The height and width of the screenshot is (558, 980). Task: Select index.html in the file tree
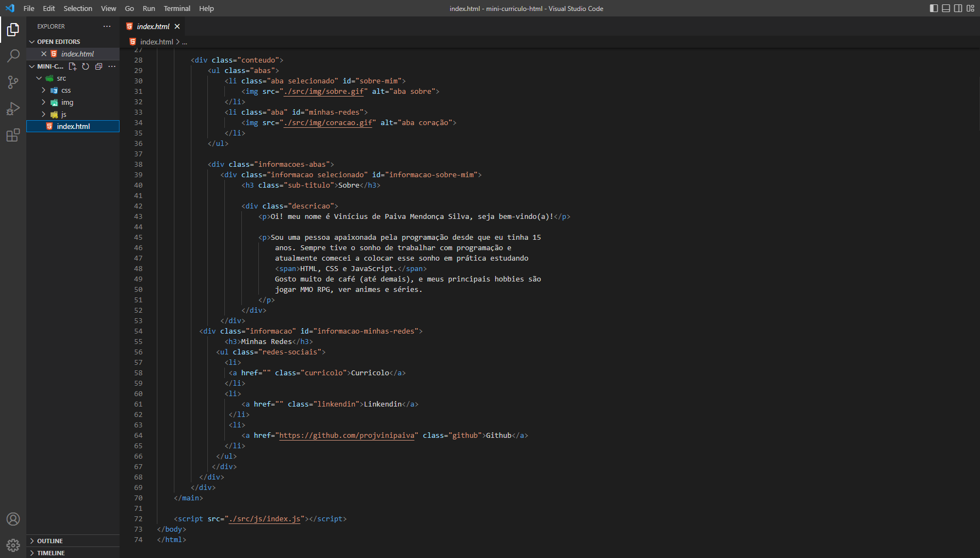(x=73, y=126)
